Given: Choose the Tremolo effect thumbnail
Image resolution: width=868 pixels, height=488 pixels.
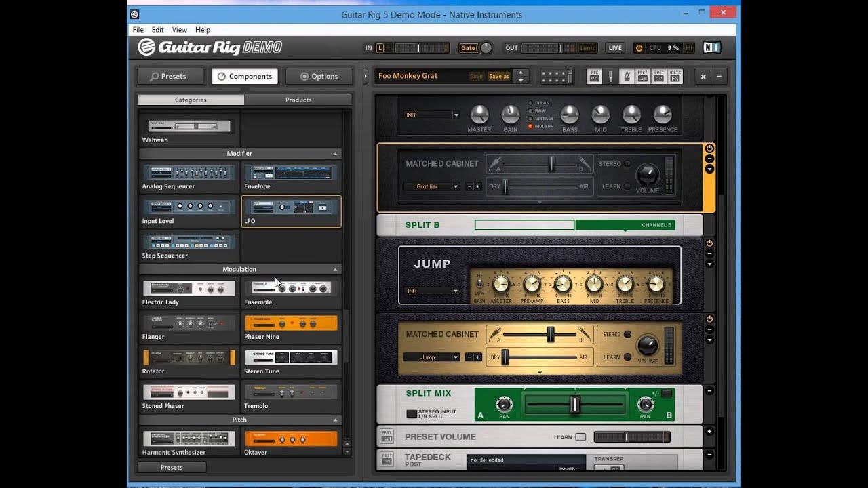Looking at the screenshot, I should pos(291,396).
